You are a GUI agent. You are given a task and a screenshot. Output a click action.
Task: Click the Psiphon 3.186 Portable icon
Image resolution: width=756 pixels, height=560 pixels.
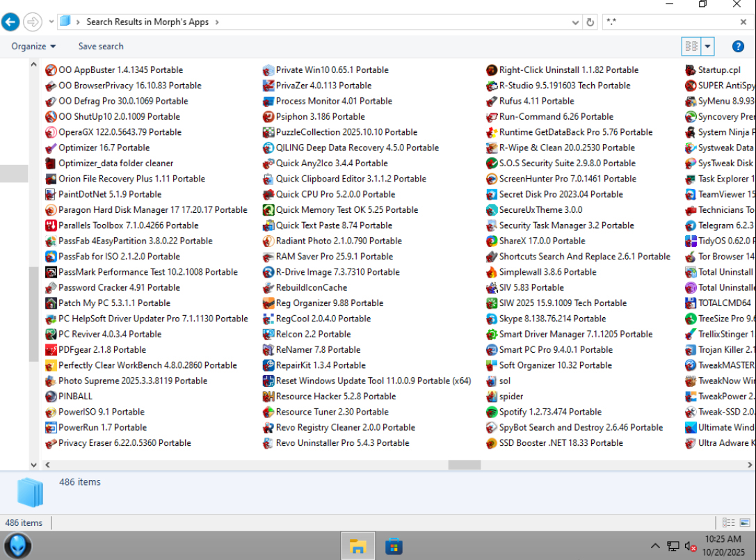coord(268,117)
